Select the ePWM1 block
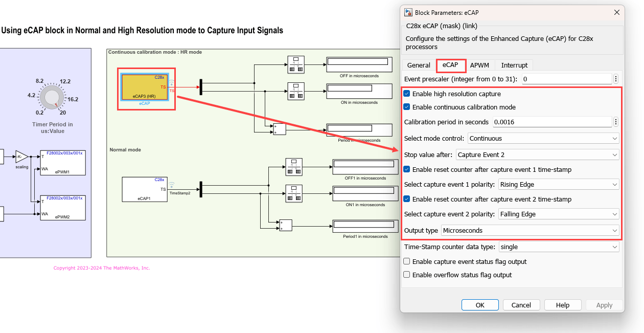Screen dimensions: 644x333 [63, 163]
